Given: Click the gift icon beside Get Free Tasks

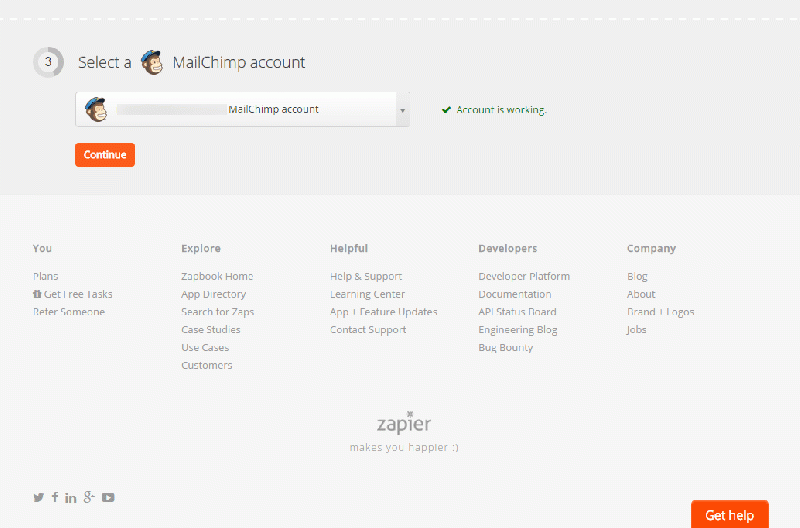Looking at the screenshot, I should [37, 294].
